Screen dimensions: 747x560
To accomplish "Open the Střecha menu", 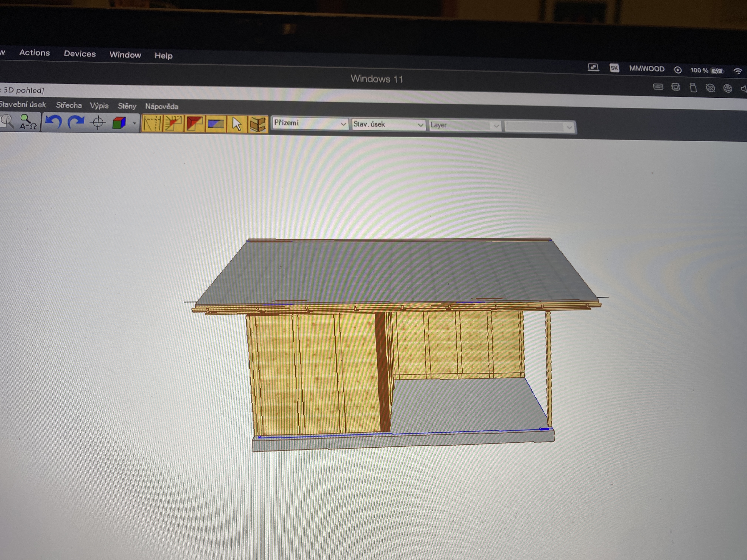I will tap(69, 105).
